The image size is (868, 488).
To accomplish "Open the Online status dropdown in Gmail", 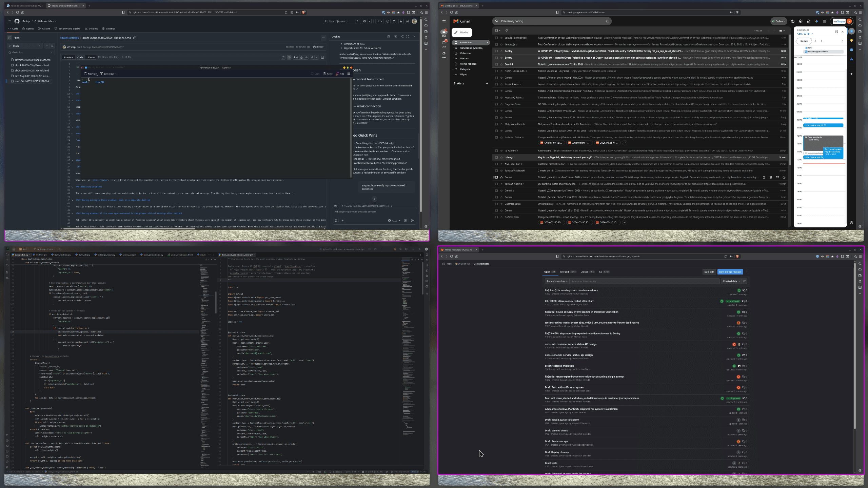I will (779, 21).
